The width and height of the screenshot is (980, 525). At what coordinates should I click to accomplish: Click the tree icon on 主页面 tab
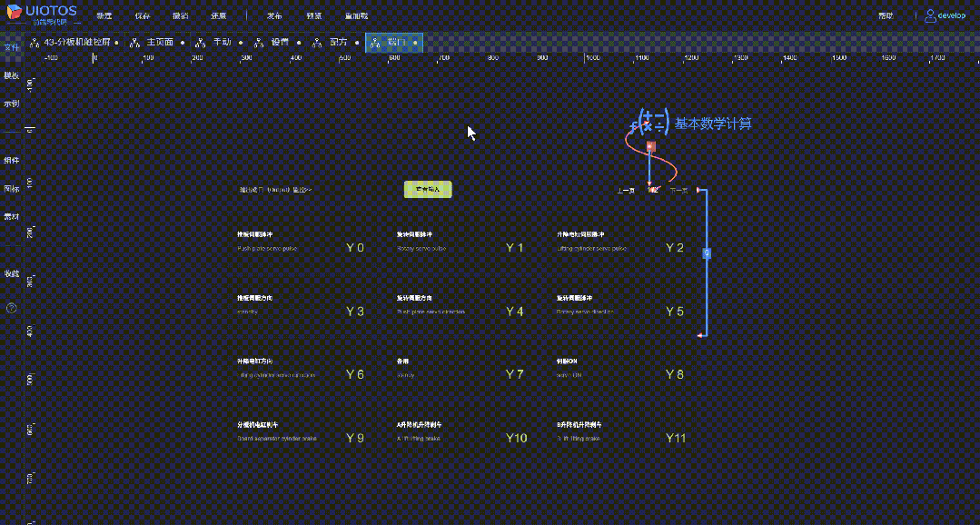coord(135,43)
